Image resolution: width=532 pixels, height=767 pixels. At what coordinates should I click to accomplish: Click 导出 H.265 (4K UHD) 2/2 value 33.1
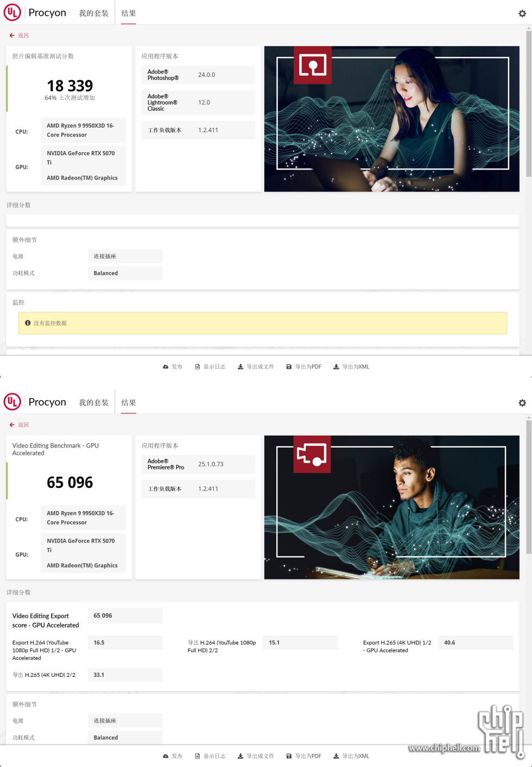coord(124,675)
